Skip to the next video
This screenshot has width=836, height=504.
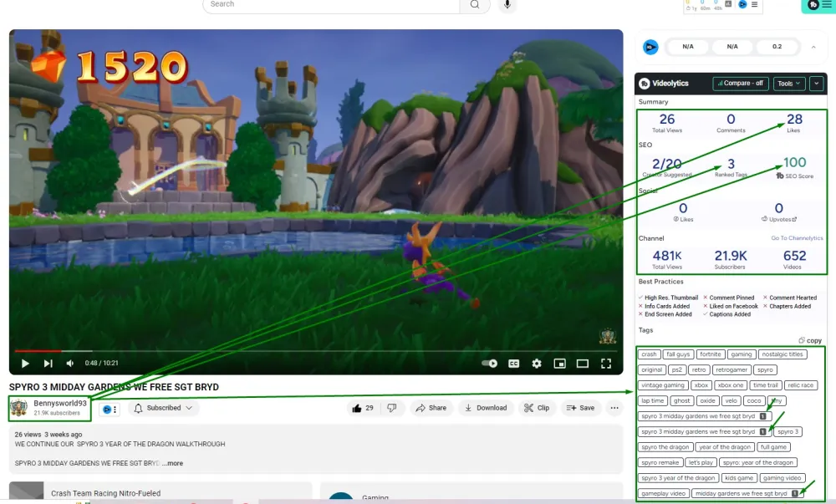(48, 364)
